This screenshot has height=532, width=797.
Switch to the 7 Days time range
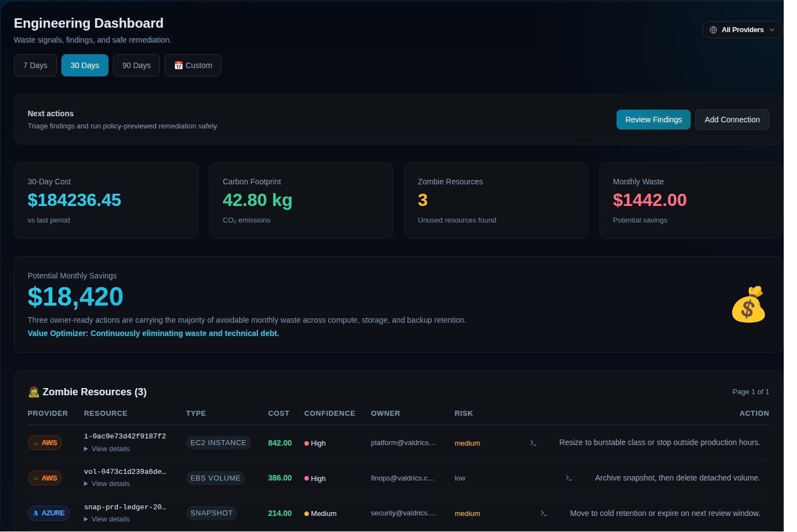(x=35, y=65)
